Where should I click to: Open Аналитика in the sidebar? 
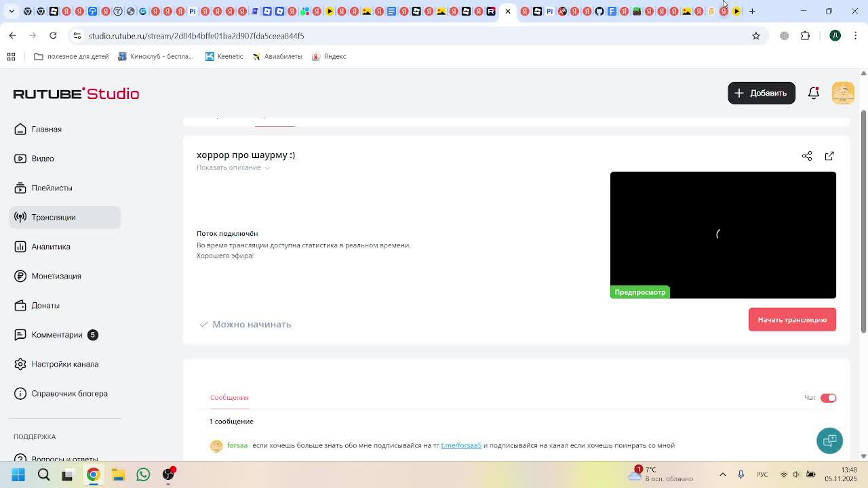51,247
